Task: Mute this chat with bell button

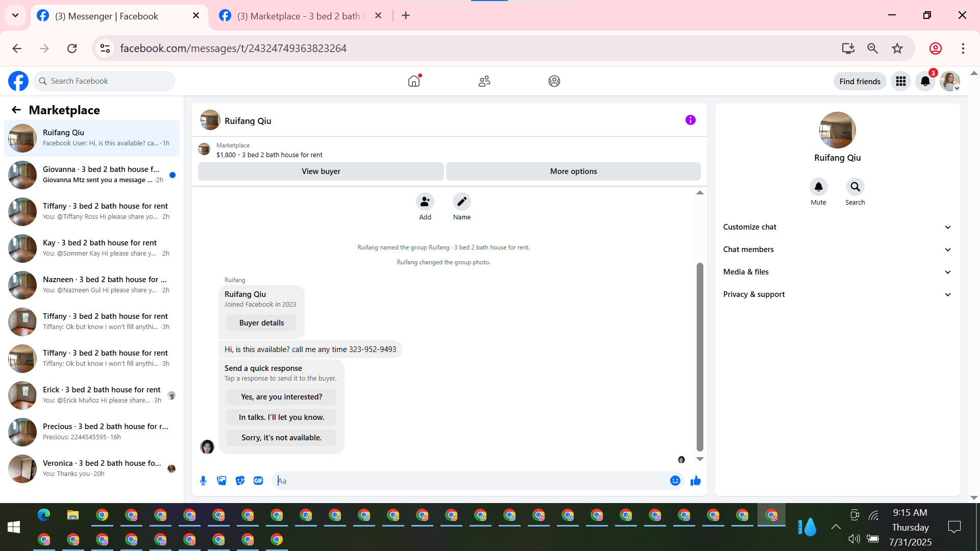Action: [818, 187]
